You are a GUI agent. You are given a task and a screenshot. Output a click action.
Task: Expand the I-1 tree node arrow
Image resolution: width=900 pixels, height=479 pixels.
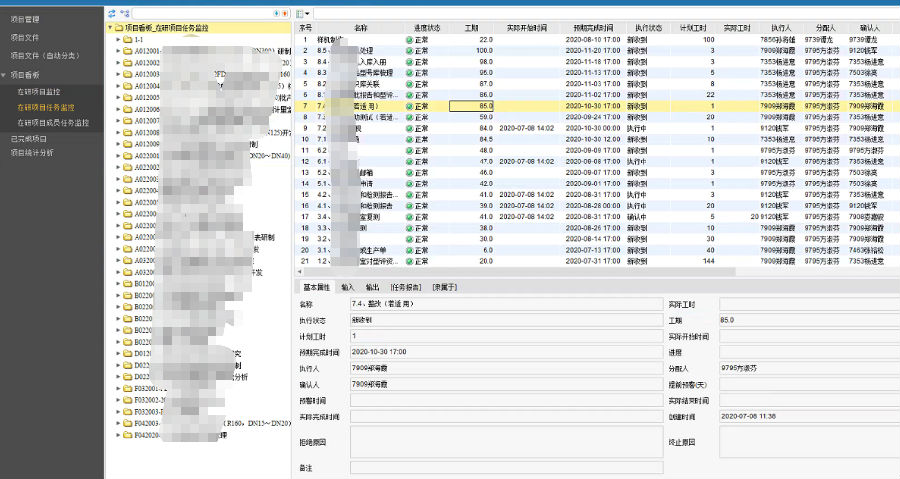(x=117, y=40)
